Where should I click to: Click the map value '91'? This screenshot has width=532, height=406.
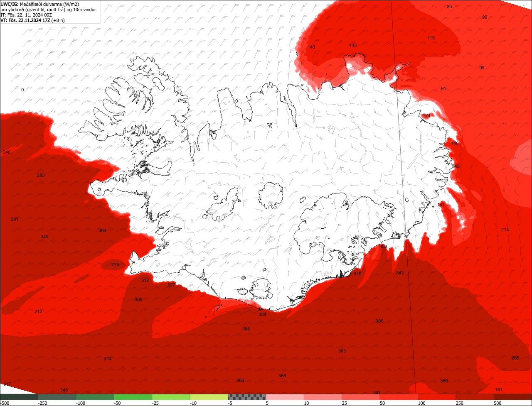pos(443,88)
